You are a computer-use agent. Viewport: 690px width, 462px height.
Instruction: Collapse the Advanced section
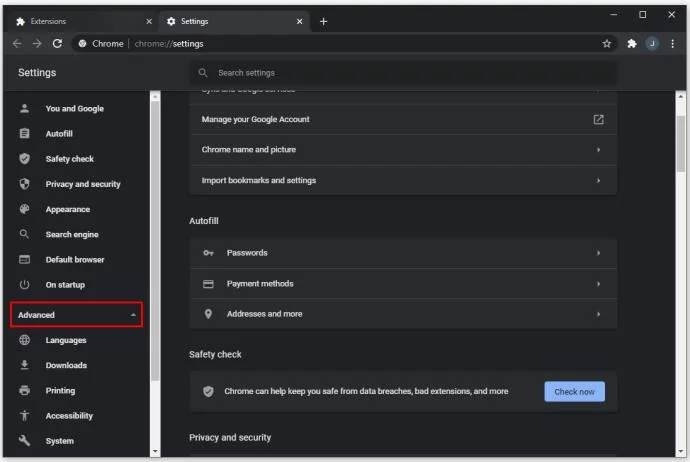click(x=77, y=315)
